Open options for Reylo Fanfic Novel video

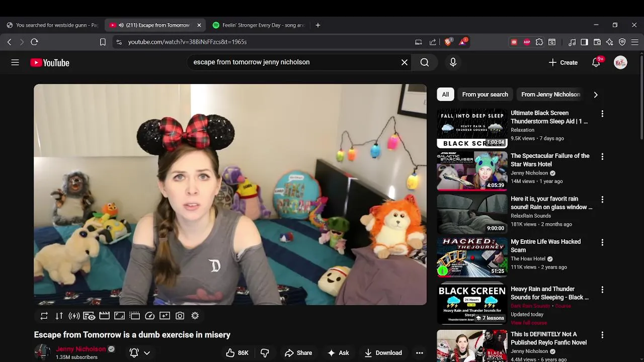(602, 335)
